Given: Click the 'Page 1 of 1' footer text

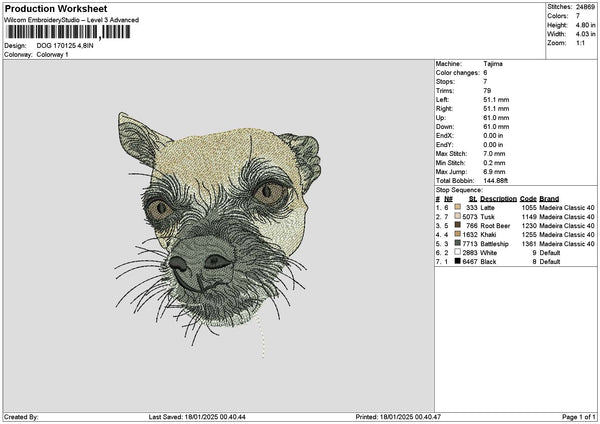Looking at the screenshot, I should 579,417.
